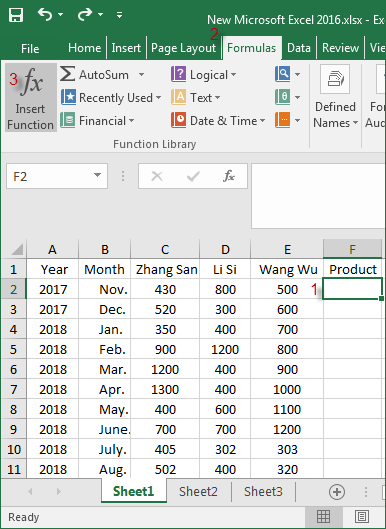
Task: Select the cell containing June.
Action: pyautogui.click(x=105, y=429)
